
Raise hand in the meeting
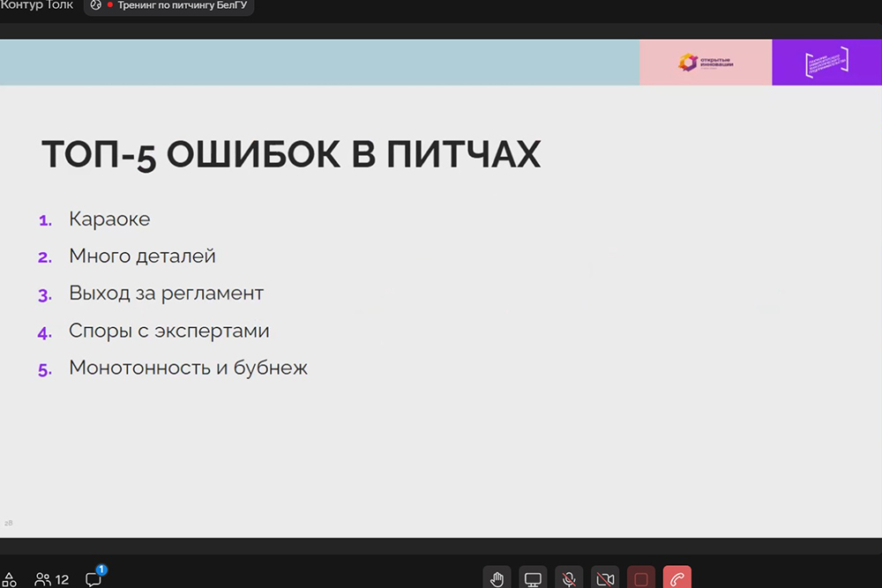[x=497, y=579]
